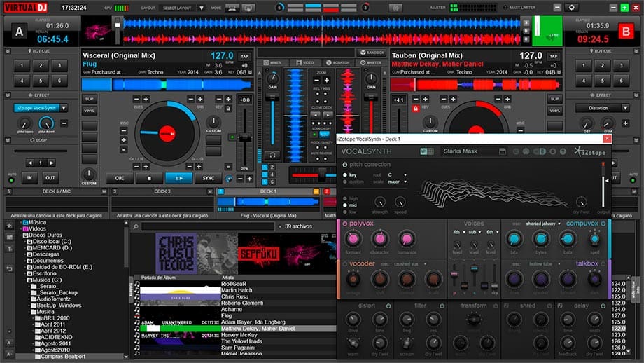Image resolution: width=644 pixels, height=363 pixels.
Task: Step loop length up with right arrow
Action: click(x=51, y=163)
